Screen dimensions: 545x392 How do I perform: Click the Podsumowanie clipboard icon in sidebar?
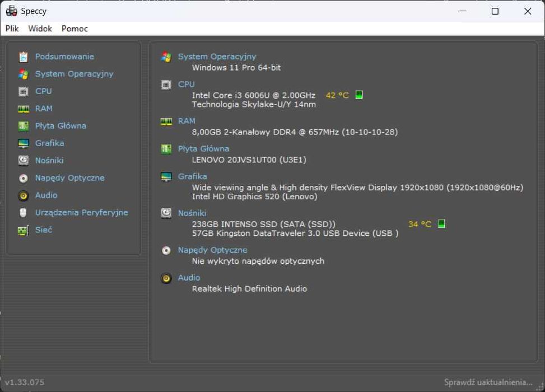point(24,57)
